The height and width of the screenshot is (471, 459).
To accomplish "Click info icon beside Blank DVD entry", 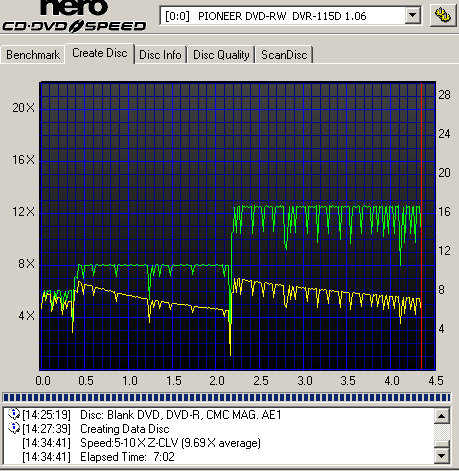I will pos(14,414).
